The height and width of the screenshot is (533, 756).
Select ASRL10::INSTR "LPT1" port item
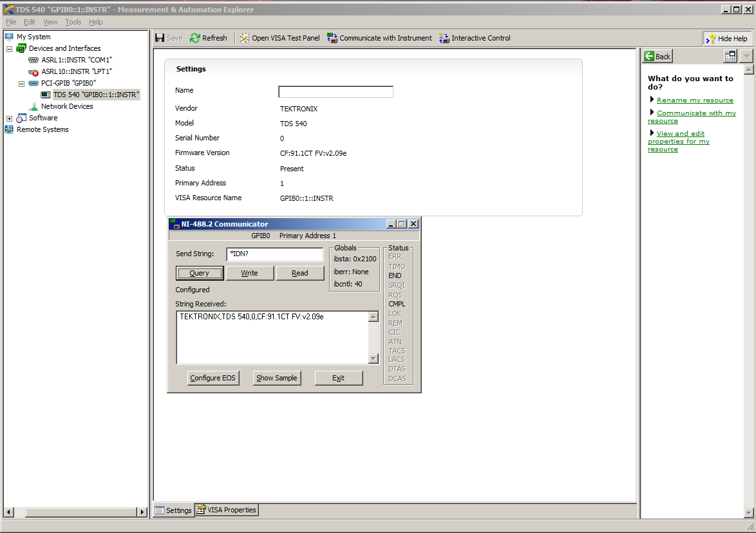click(x=76, y=71)
